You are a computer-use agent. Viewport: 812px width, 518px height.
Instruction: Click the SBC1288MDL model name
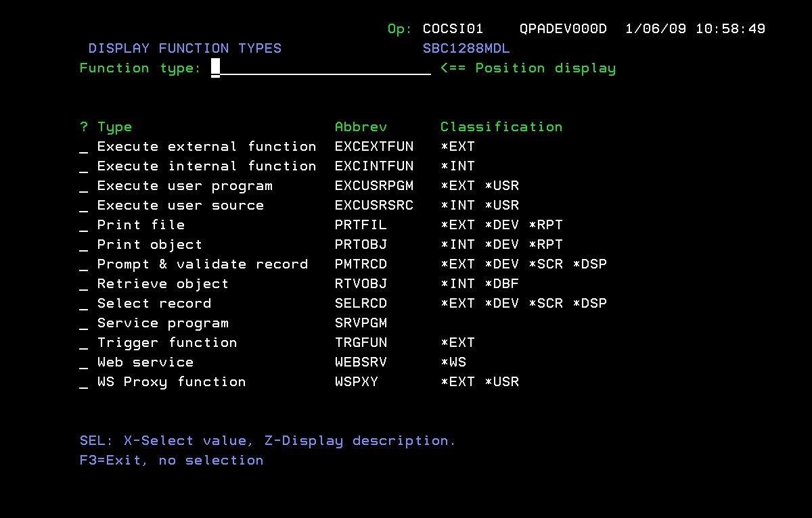[x=466, y=49]
